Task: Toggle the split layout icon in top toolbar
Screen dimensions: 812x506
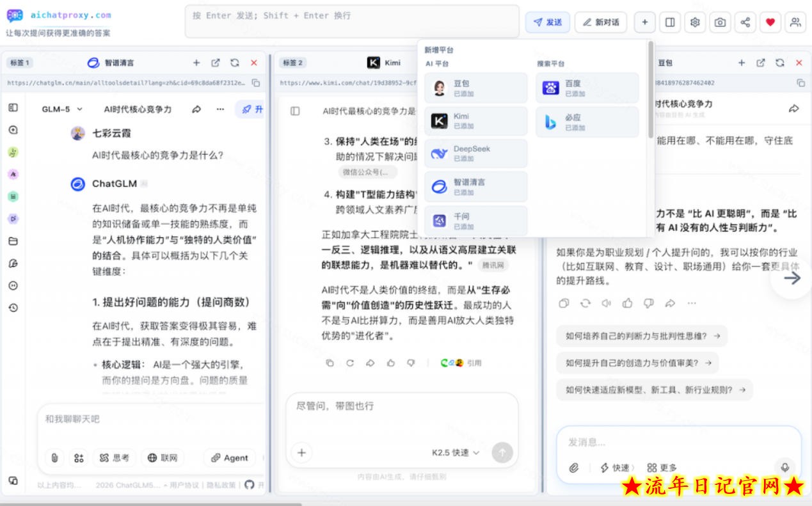Action: [x=670, y=22]
